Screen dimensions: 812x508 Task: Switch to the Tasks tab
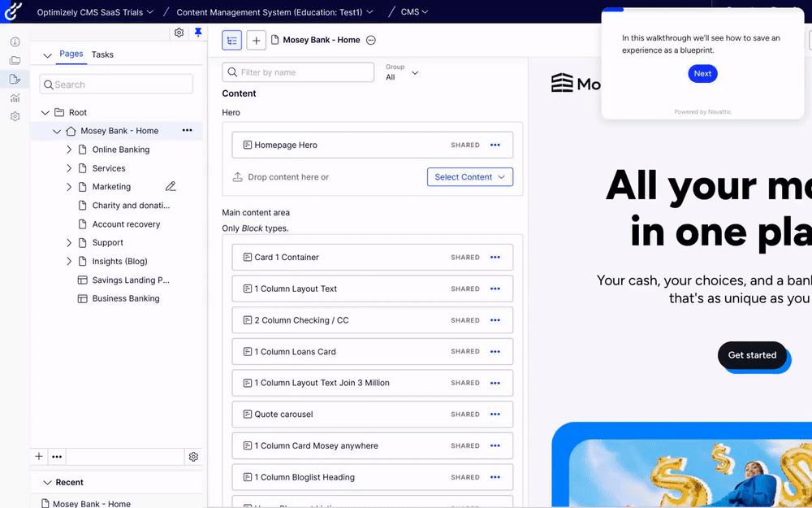[x=102, y=54]
